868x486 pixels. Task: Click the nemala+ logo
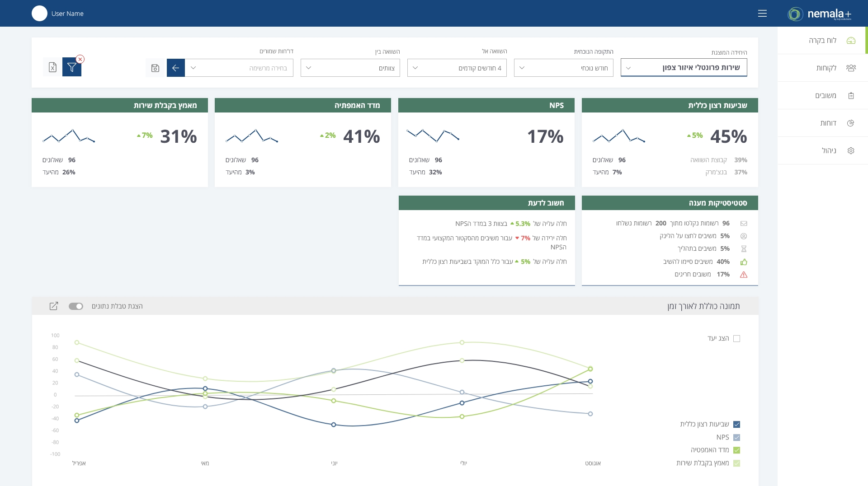[819, 14]
